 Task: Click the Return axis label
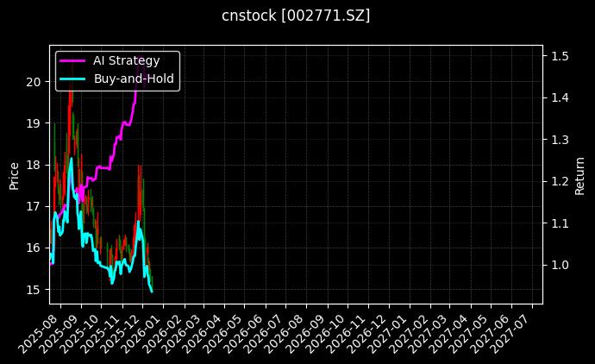point(580,174)
